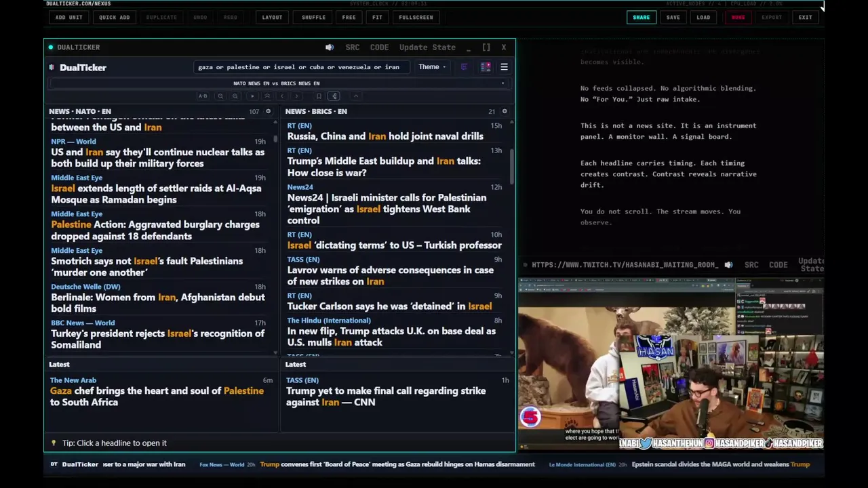Click the LOAD button

pos(703,17)
